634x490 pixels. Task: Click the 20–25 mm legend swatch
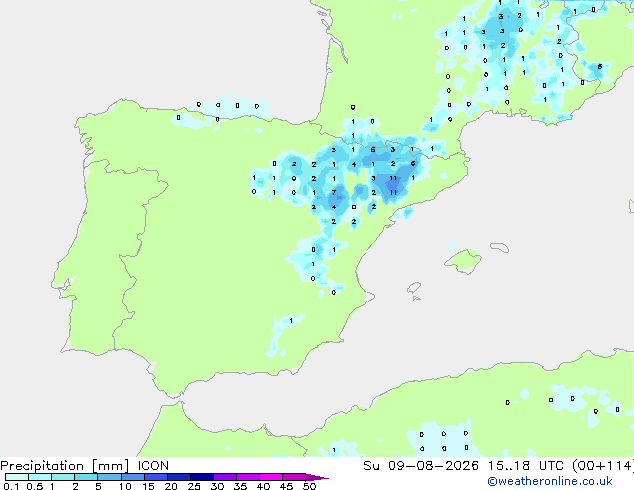point(178,477)
